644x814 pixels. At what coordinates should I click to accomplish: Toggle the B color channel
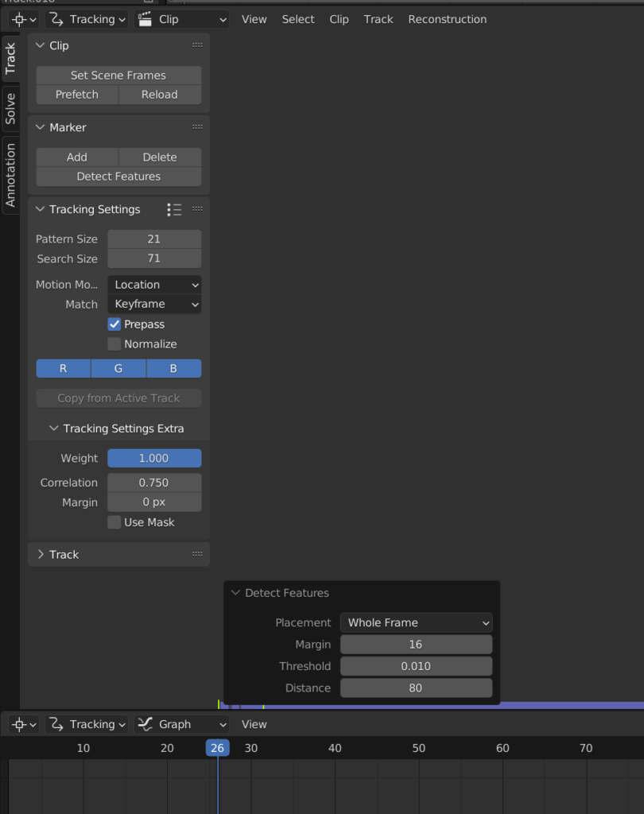tap(173, 369)
